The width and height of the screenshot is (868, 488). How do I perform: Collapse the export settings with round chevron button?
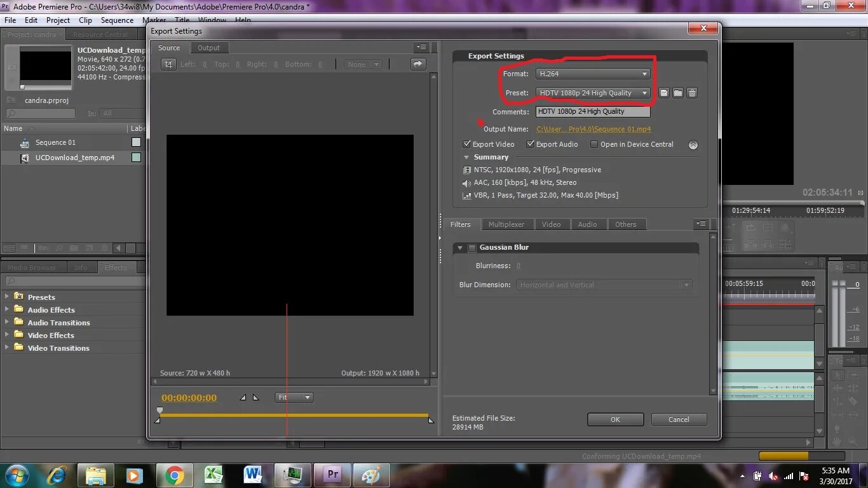click(693, 145)
